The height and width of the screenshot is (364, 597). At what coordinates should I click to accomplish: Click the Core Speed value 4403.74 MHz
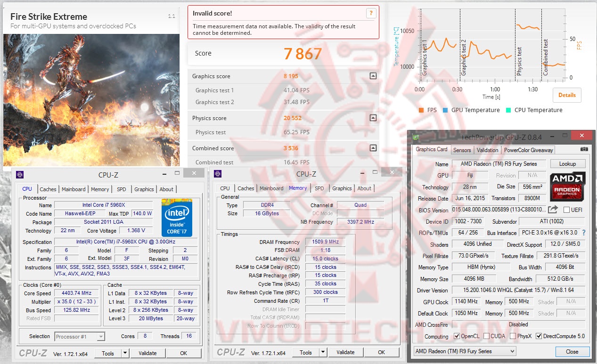coord(75,293)
